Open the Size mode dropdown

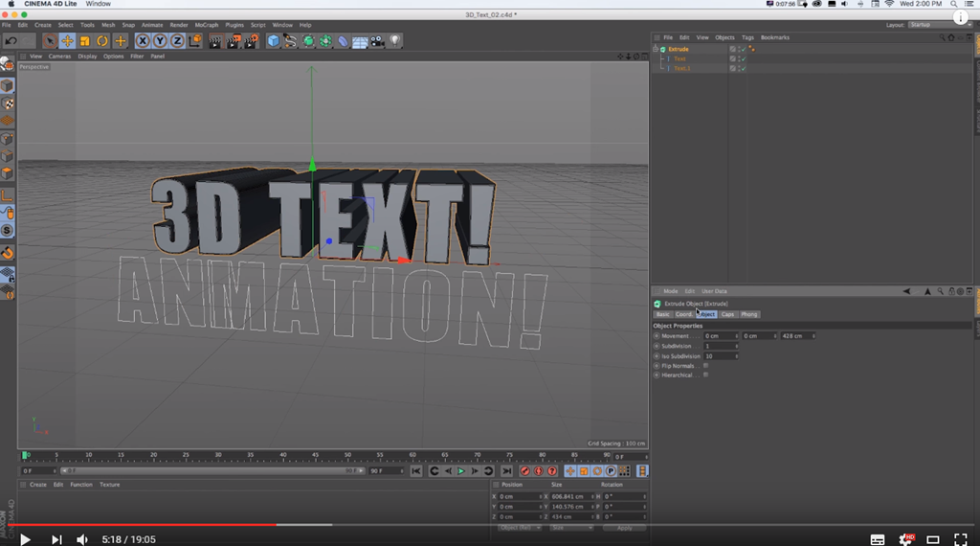click(571, 528)
